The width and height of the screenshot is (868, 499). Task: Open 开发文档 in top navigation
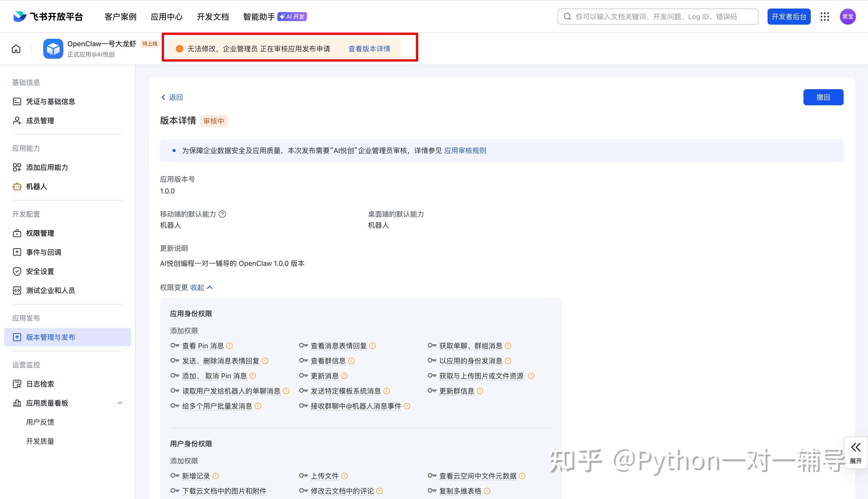[213, 16]
